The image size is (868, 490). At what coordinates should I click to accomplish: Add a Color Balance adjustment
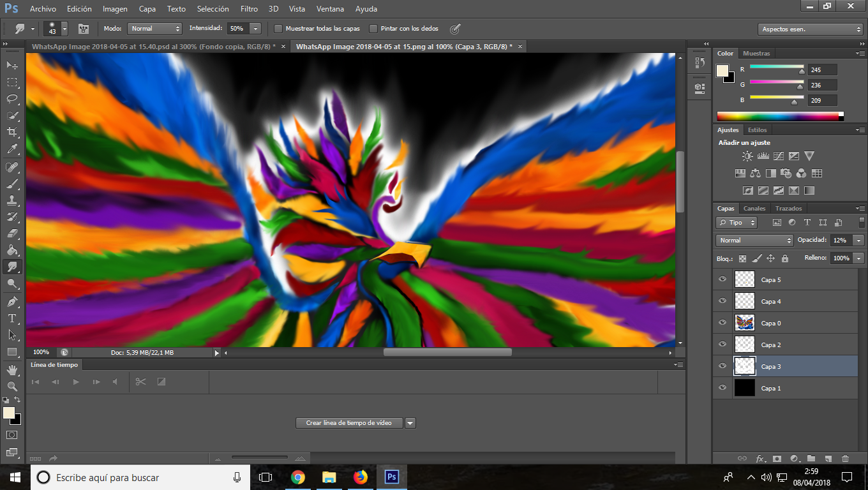point(756,173)
